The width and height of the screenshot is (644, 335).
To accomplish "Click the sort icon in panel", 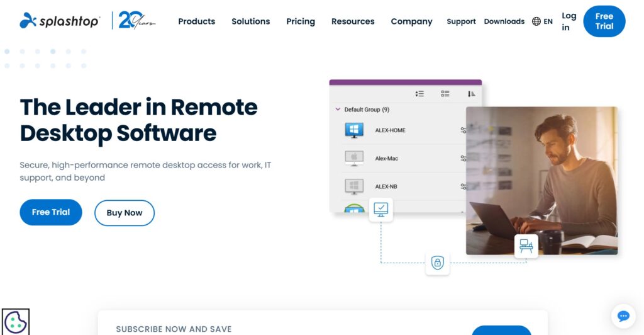I will click(x=471, y=94).
